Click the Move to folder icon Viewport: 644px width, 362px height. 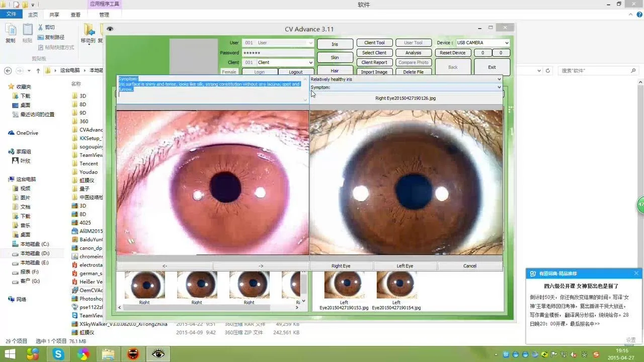89,30
